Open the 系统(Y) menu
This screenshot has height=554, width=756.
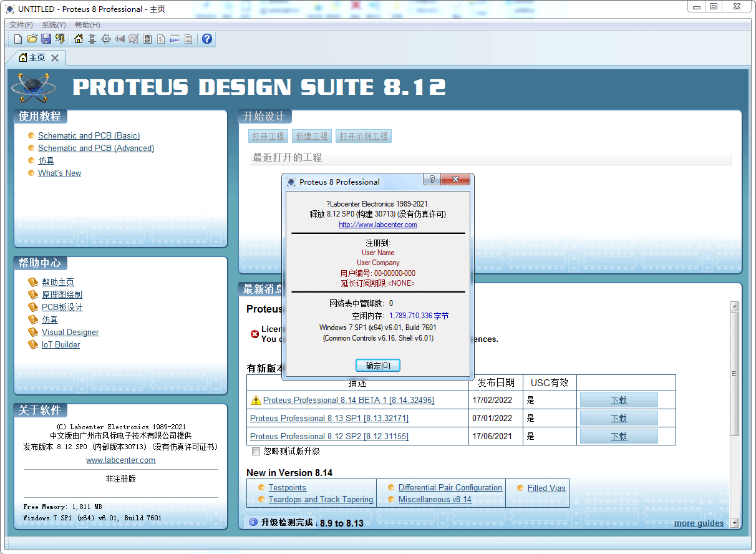(x=54, y=24)
